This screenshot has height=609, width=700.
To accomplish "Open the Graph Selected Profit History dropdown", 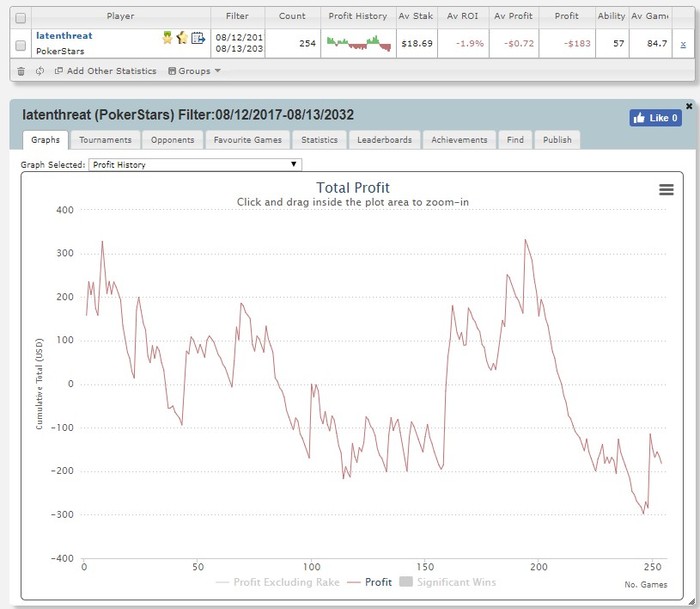I will tap(195, 164).
